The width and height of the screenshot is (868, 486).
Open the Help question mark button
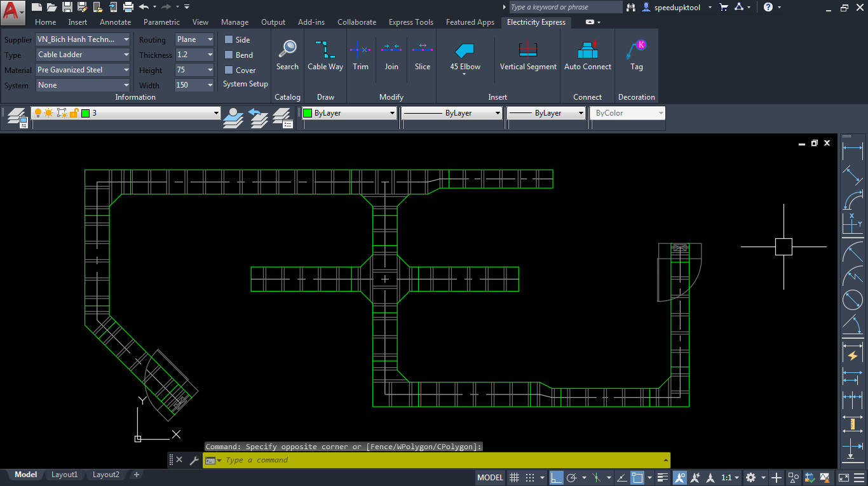[x=768, y=7]
